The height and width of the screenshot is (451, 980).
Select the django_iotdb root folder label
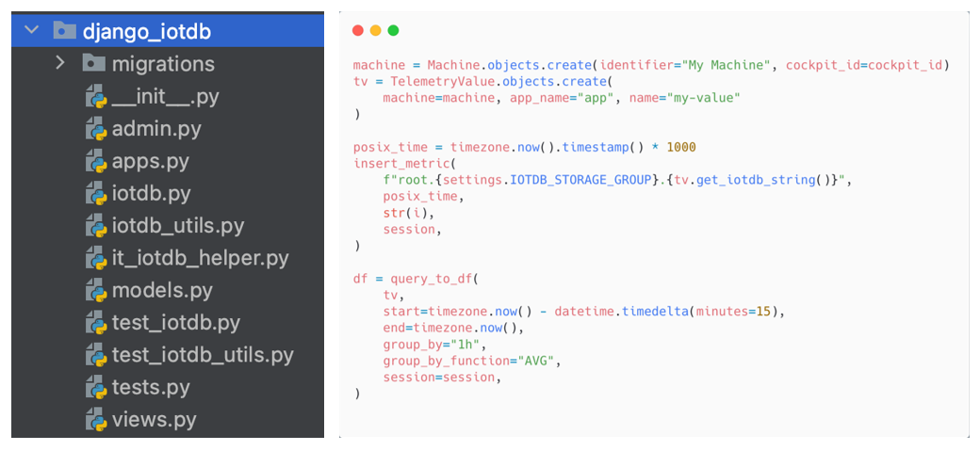[146, 31]
